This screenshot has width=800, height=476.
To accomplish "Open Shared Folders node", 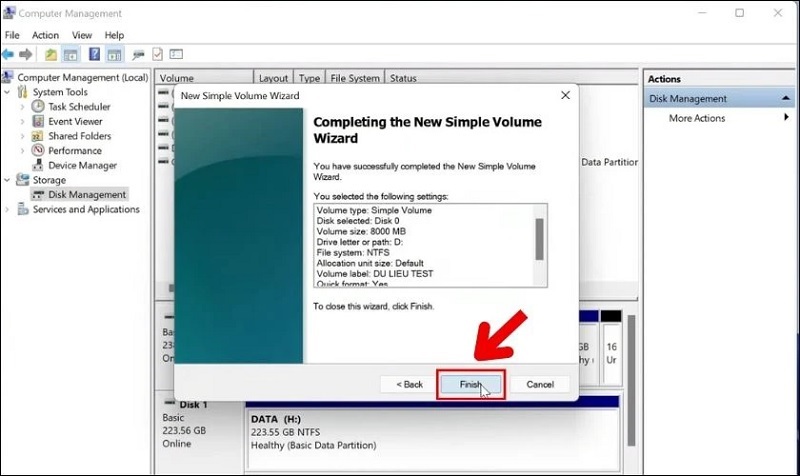I will coord(78,136).
